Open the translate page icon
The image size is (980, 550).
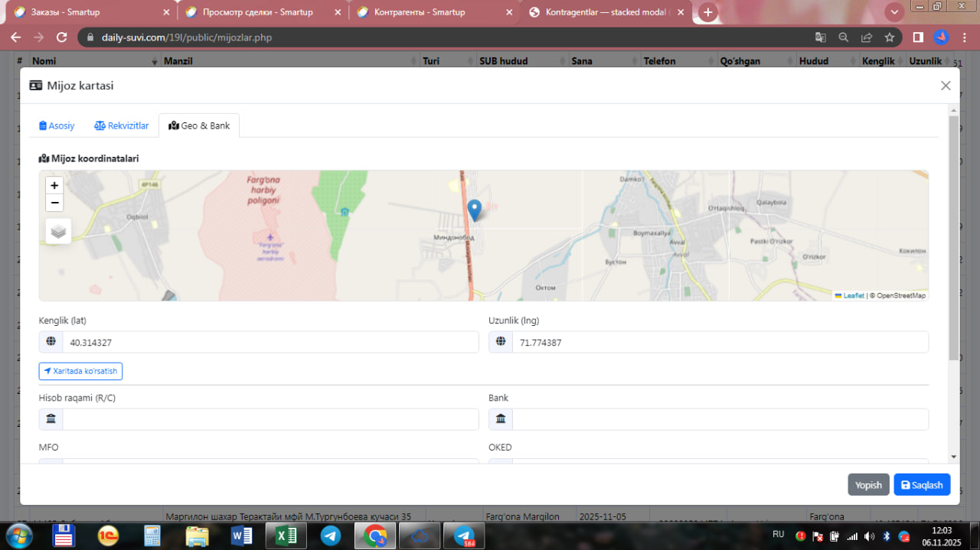(x=820, y=37)
